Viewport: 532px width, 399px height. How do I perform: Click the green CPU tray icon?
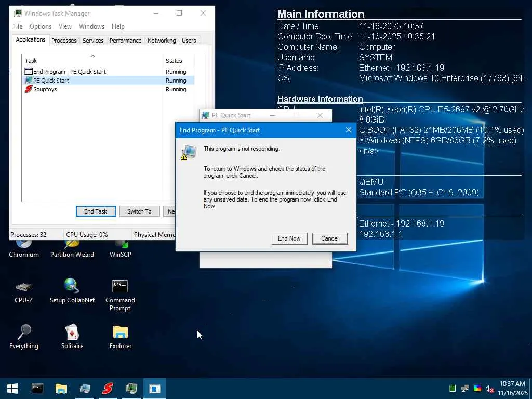tap(453, 389)
